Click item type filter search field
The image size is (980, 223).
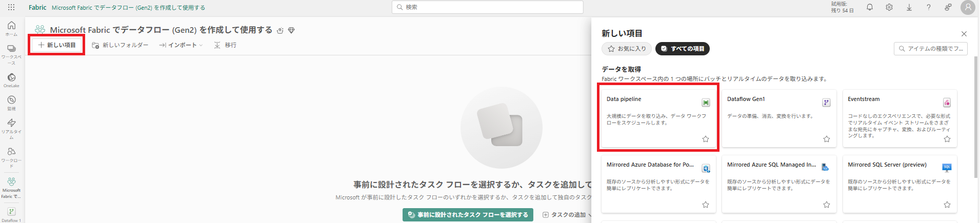931,49
